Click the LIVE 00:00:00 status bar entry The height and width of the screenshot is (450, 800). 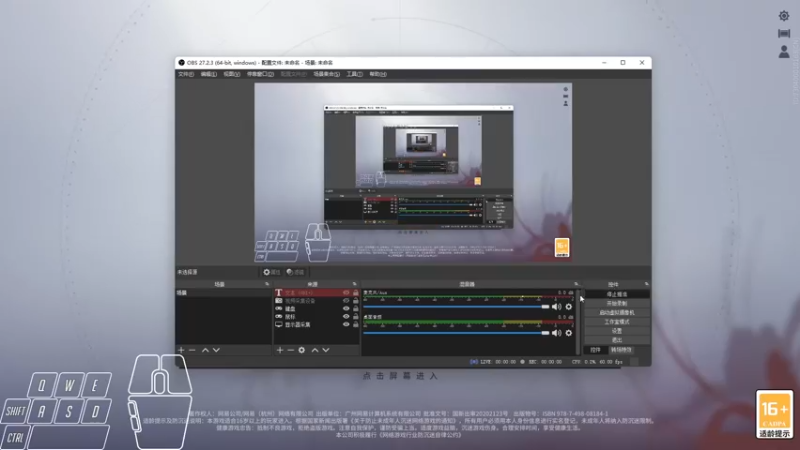coord(493,362)
